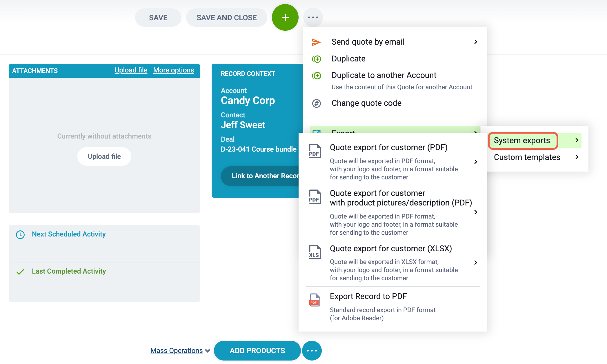Click More options link in Attachments
This screenshot has width=607, height=364.
173,70
